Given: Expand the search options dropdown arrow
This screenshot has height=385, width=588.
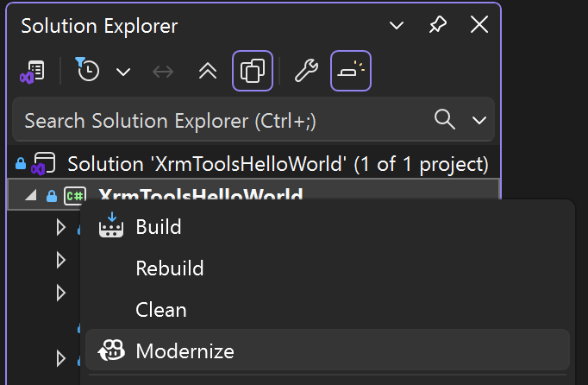Looking at the screenshot, I should pos(479,120).
